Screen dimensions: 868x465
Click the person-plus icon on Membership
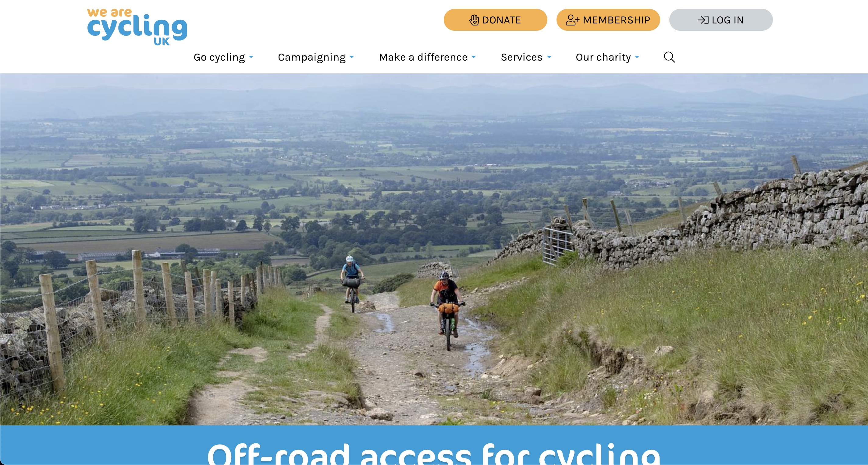click(572, 20)
